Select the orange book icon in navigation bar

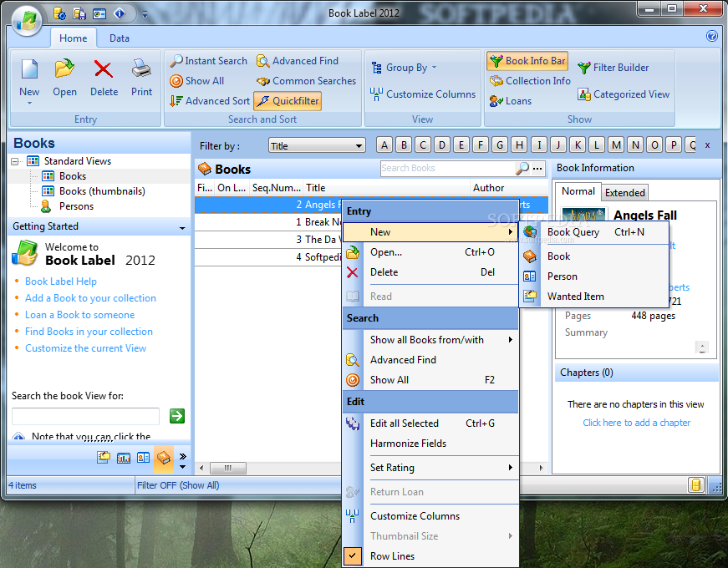tap(164, 458)
